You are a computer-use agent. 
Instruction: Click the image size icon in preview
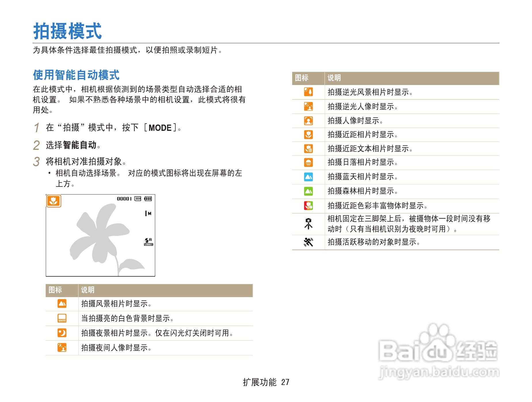click(x=148, y=213)
